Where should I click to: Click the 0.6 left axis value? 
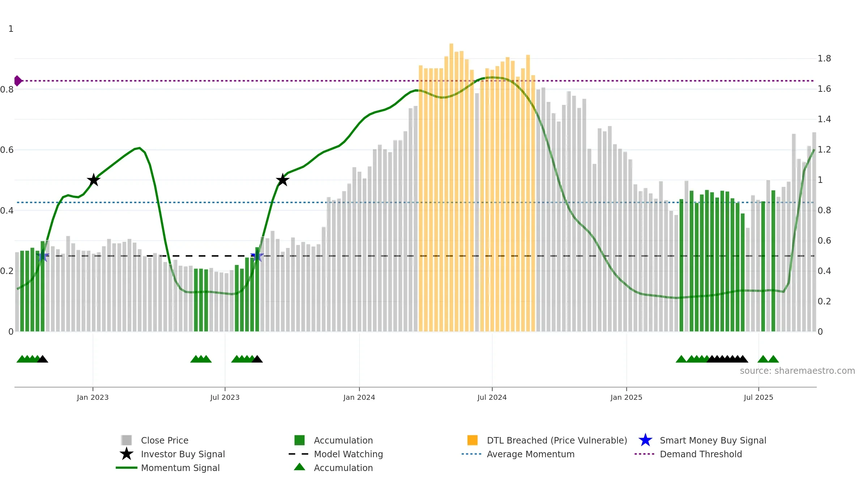tap(7, 150)
